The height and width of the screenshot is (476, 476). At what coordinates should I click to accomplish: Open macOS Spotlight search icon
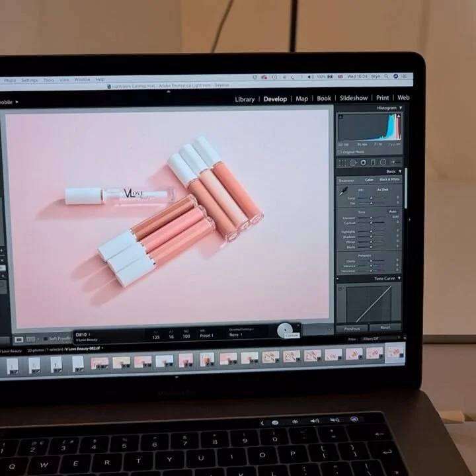coord(386,76)
